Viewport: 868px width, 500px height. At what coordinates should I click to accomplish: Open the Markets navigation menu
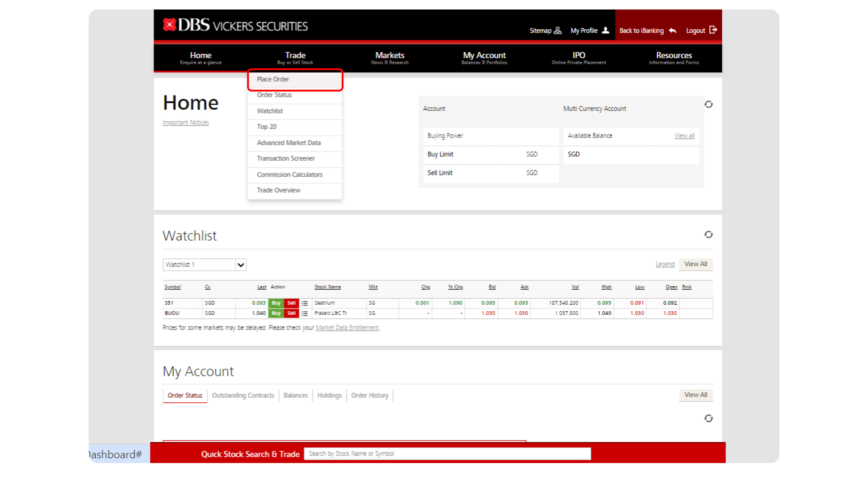[x=390, y=58]
